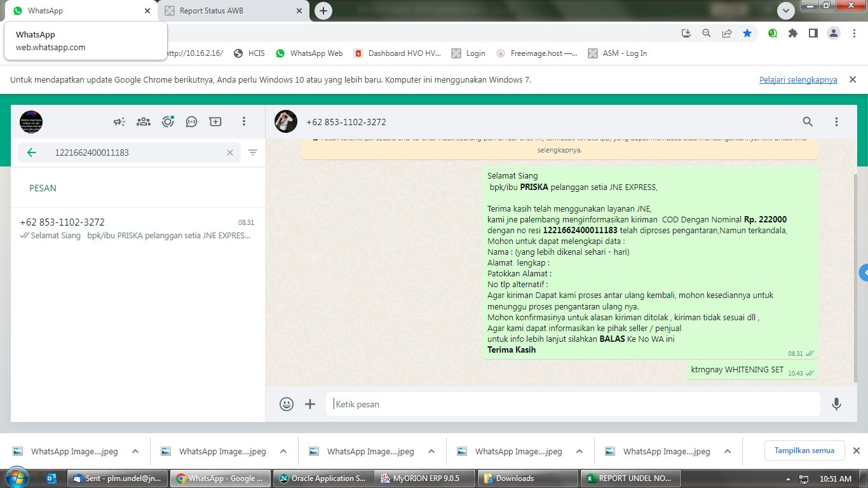Open the first WhatsApp Image download
Screen dimensions: 868x488
pos(66,452)
